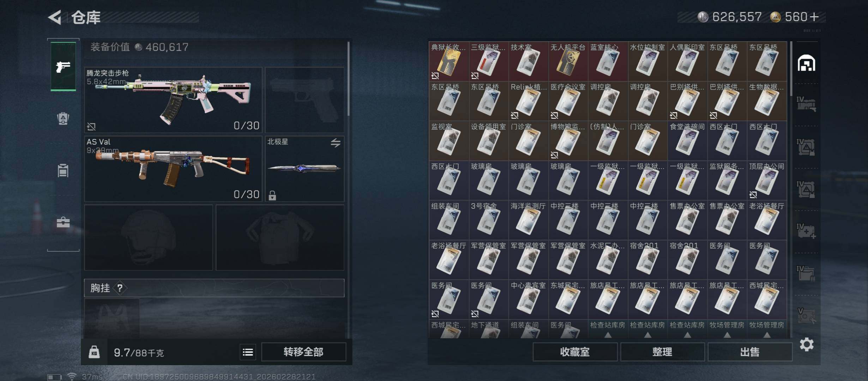Click the stash grid vertical scrollbar

791,69
